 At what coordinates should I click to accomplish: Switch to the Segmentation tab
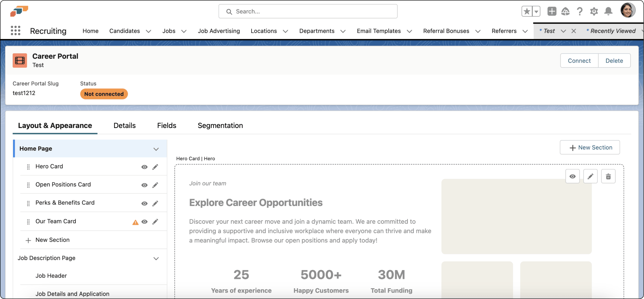(x=220, y=126)
